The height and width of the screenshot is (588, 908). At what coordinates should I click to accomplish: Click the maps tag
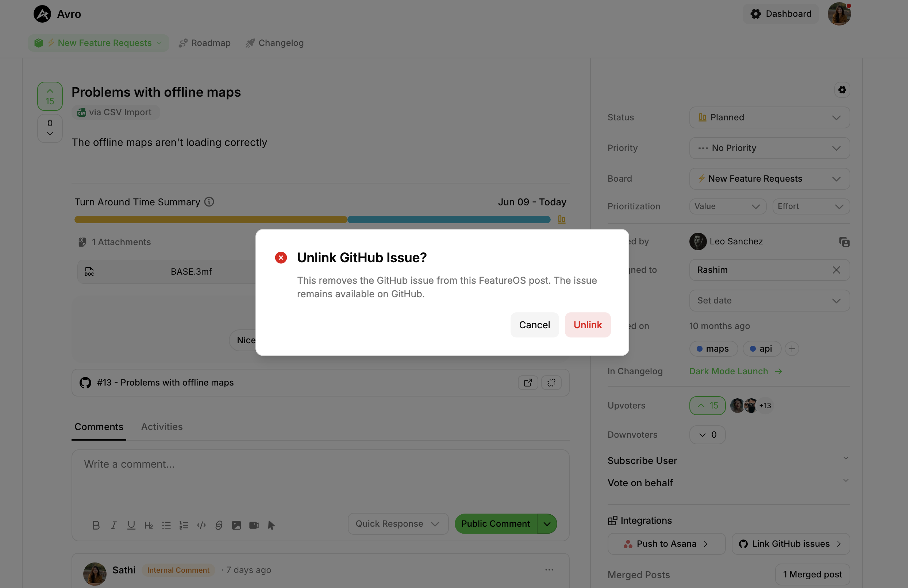pos(713,348)
